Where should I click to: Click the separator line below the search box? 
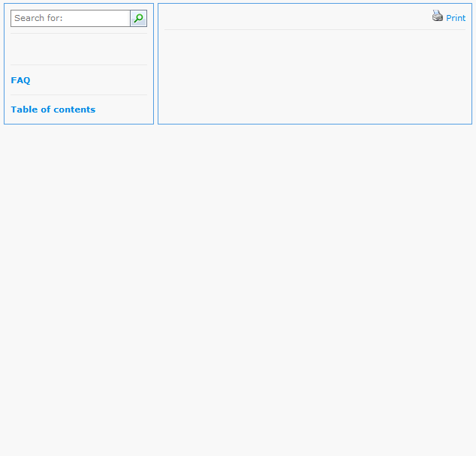pos(79,34)
